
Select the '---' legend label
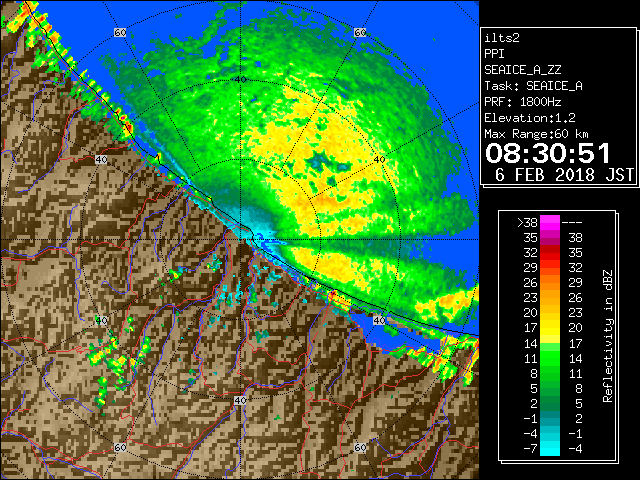572,223
